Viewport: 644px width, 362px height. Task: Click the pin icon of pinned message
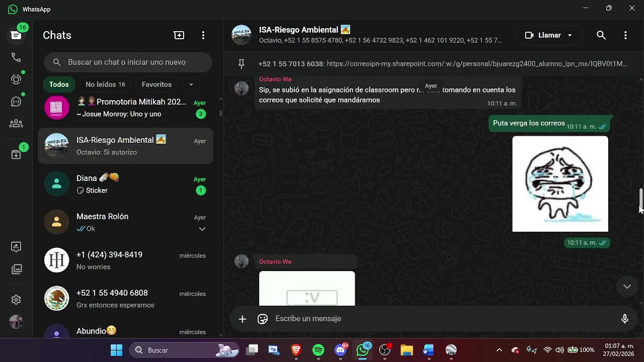(242, 64)
